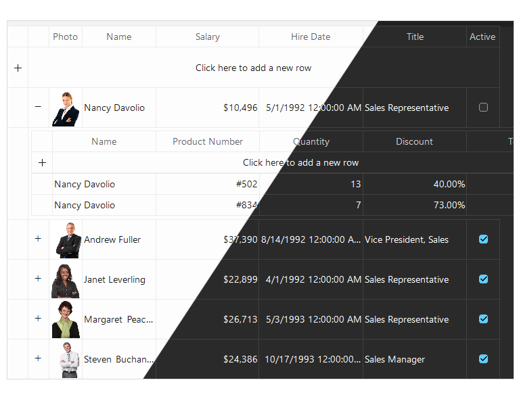
Task: Select the Sales Manager title cell
Action: click(x=415, y=359)
